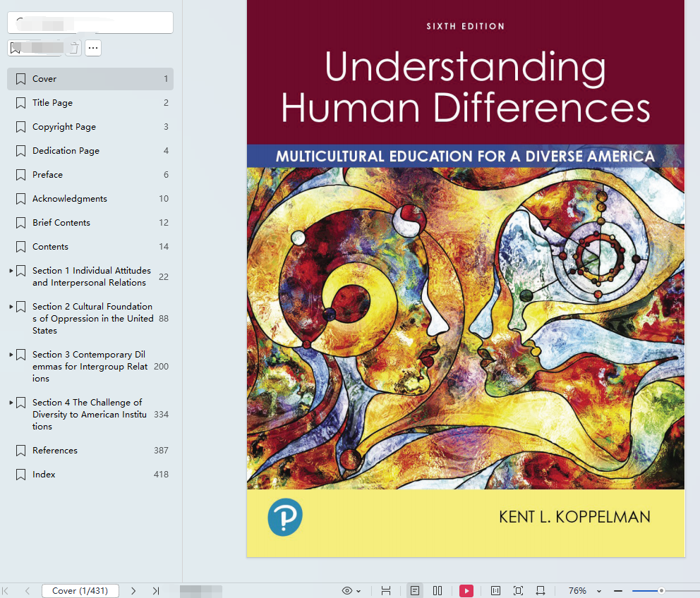The height and width of the screenshot is (598, 700).
Task: Click the Cover (1/431) page number field
Action: (x=80, y=590)
